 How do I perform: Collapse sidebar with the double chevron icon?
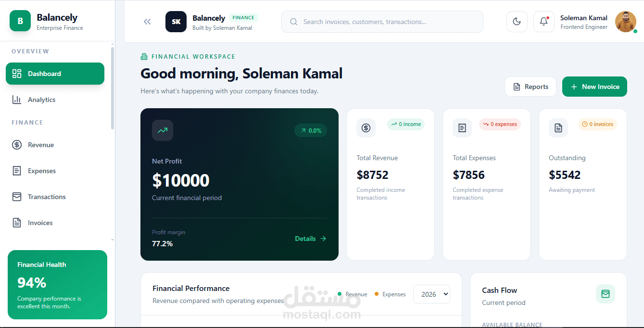pos(147,22)
